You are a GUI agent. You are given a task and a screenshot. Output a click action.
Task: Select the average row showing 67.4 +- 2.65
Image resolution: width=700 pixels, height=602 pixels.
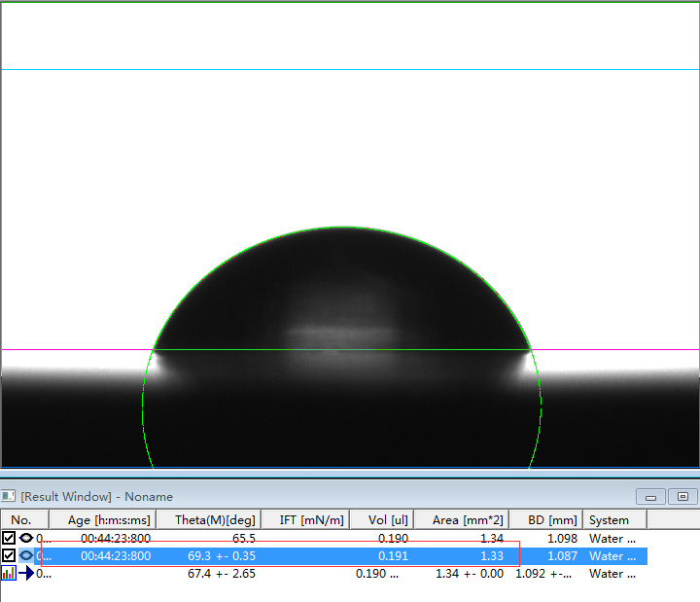(x=222, y=573)
